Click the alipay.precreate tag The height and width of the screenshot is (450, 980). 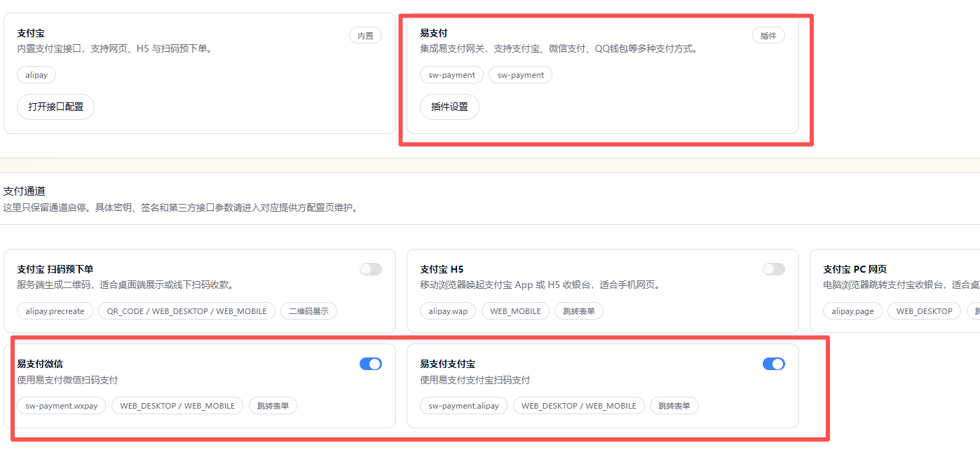55,311
